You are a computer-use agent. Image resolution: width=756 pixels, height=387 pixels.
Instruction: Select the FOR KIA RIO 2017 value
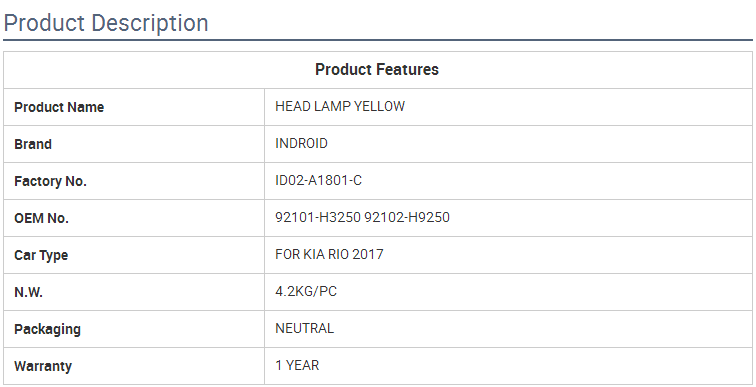329,254
